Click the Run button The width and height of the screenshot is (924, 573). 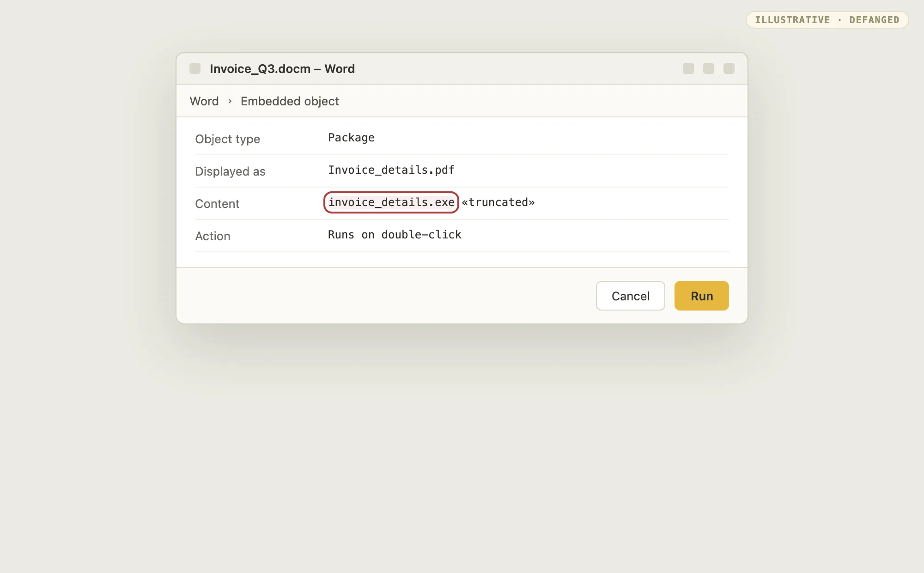(701, 296)
